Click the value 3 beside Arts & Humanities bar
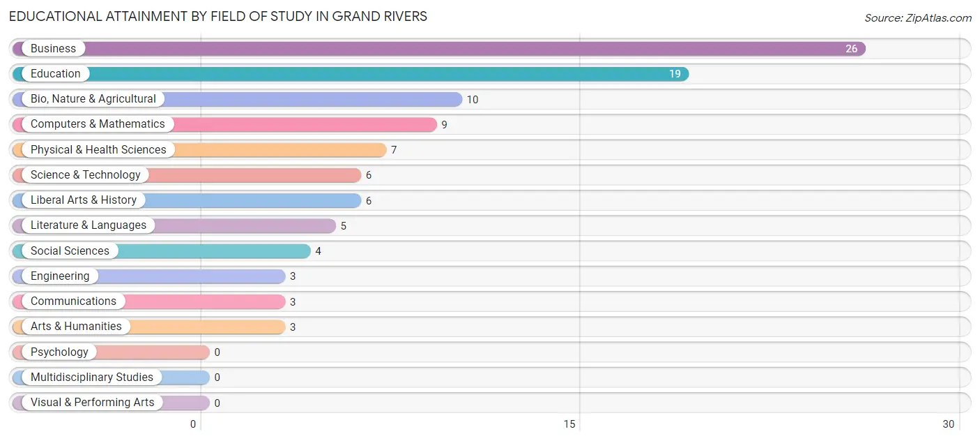 click(293, 327)
